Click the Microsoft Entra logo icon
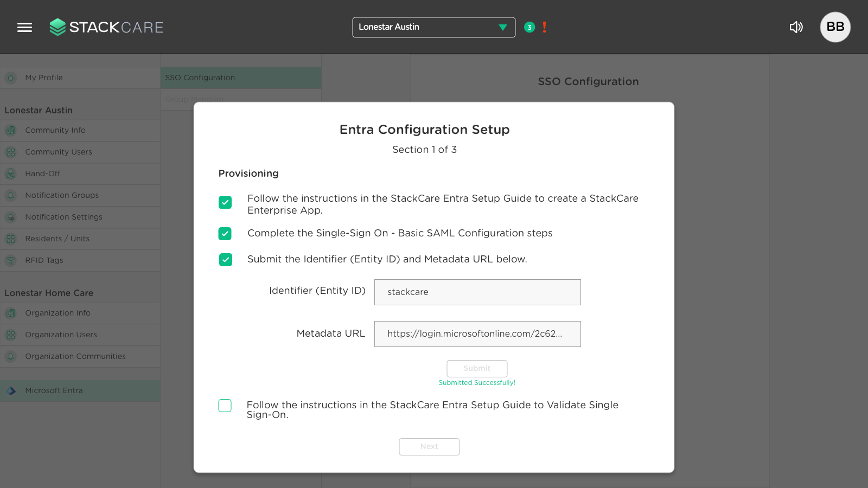This screenshot has height=488, width=868. (x=11, y=390)
